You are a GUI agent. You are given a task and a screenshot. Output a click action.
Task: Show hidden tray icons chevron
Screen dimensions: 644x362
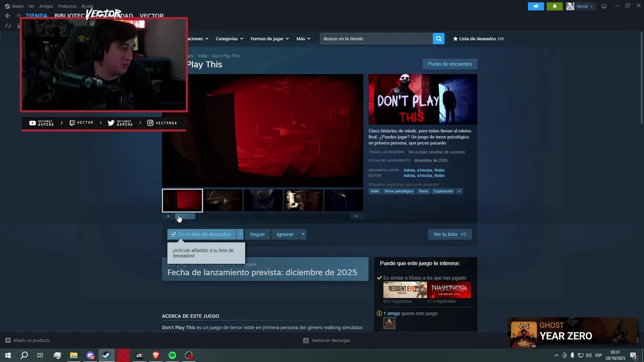click(556, 355)
